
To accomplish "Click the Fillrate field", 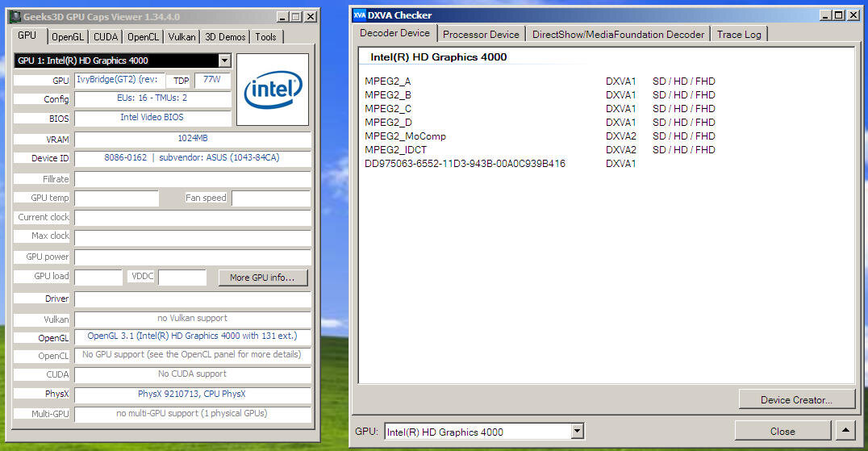I will coord(193,179).
